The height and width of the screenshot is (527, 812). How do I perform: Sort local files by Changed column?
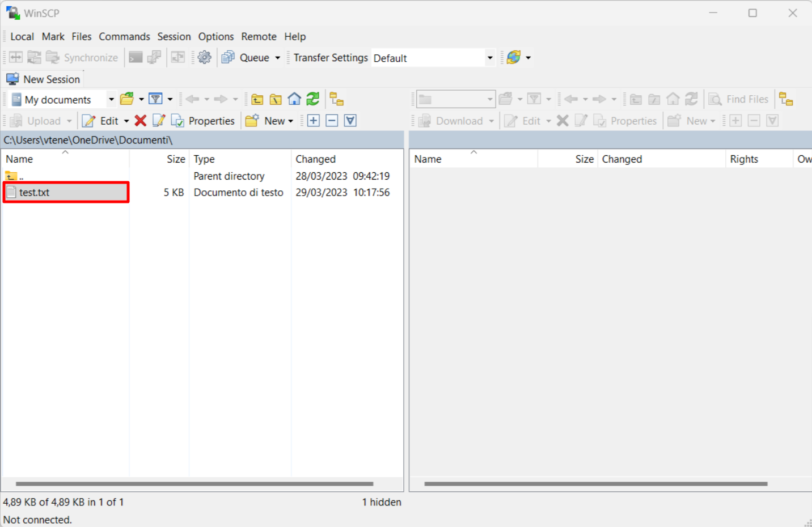347,159
